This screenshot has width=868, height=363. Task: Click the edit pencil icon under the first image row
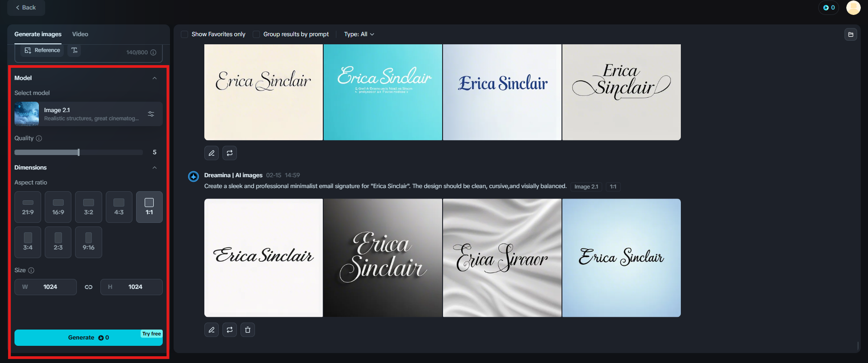click(x=211, y=153)
